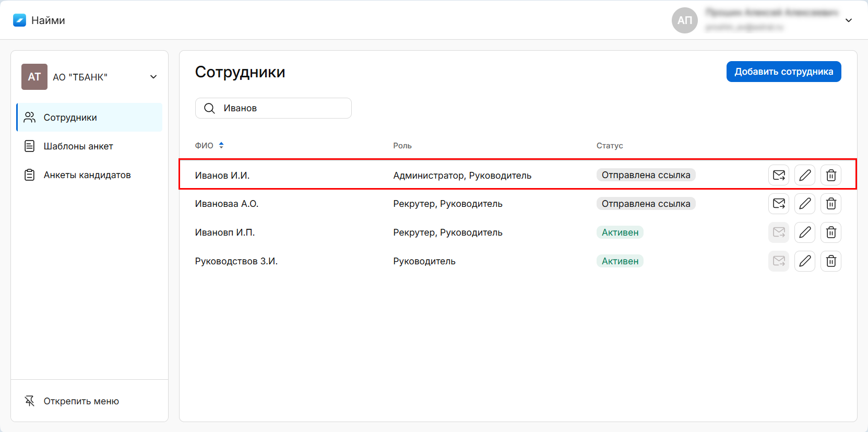Edit employee Руководствов З.И.

(804, 261)
